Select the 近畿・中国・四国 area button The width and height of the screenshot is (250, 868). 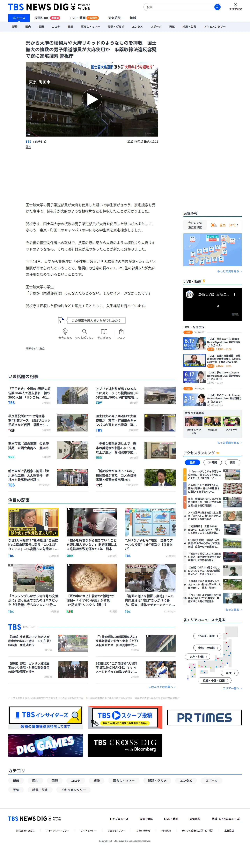click(215, 680)
